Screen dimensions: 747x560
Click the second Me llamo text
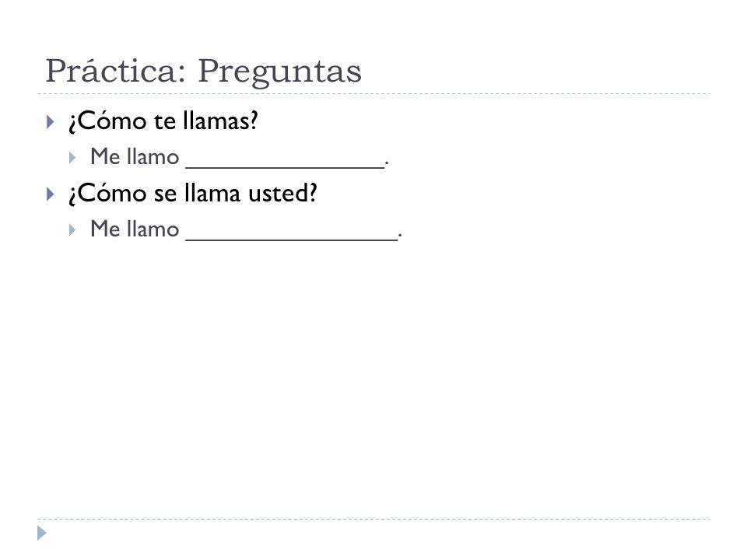(x=135, y=229)
